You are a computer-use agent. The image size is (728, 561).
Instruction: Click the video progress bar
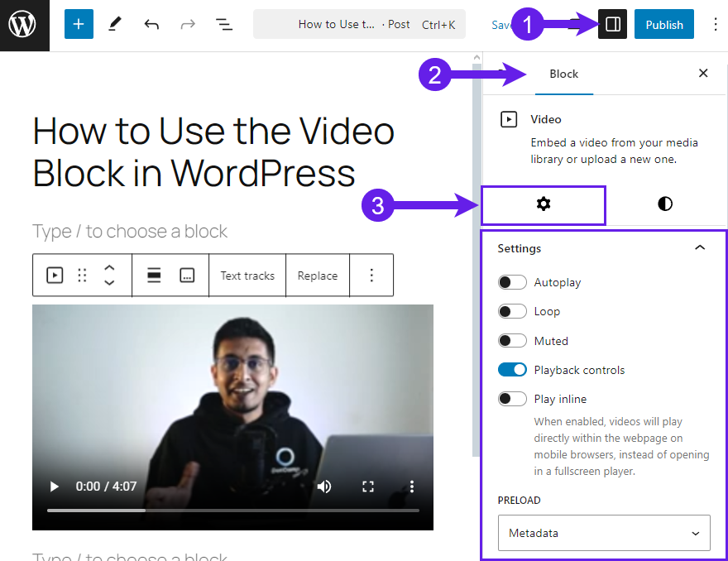click(233, 511)
